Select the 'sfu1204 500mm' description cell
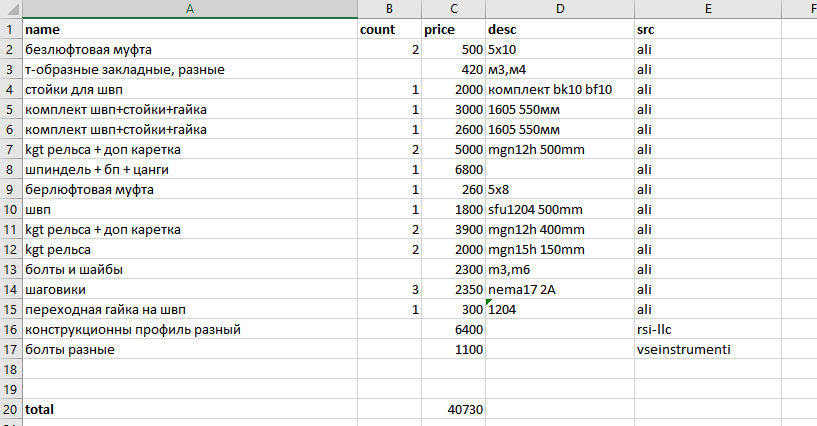The width and height of the screenshot is (817, 426). pyautogui.click(x=560, y=209)
